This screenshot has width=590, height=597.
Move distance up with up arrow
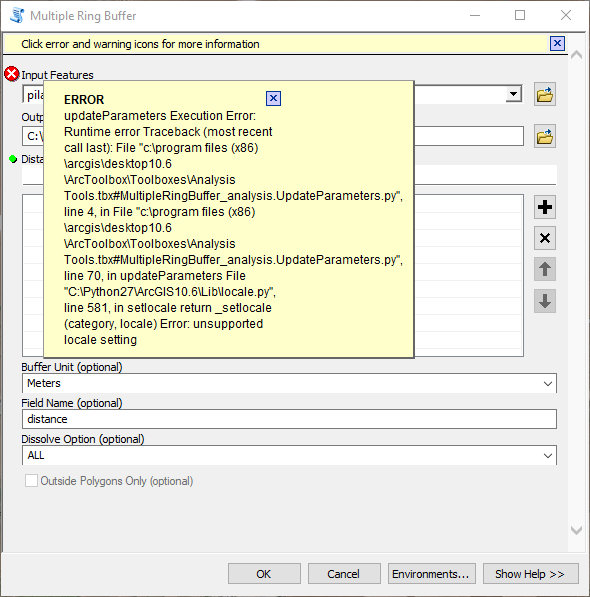tap(545, 269)
